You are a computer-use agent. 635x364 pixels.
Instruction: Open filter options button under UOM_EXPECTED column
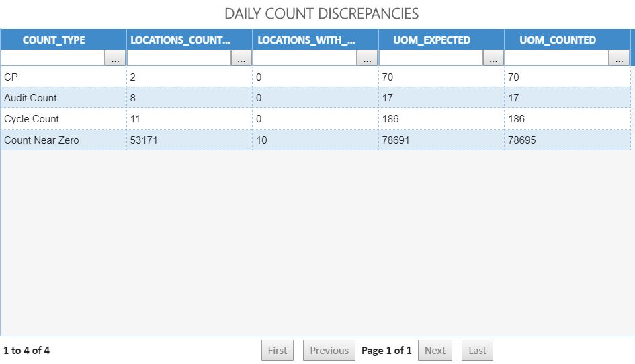pos(493,59)
